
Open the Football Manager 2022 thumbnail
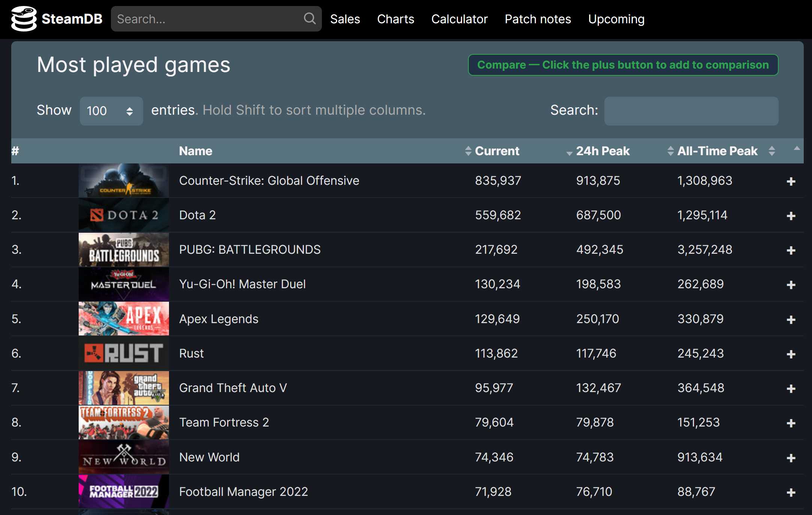point(124,491)
